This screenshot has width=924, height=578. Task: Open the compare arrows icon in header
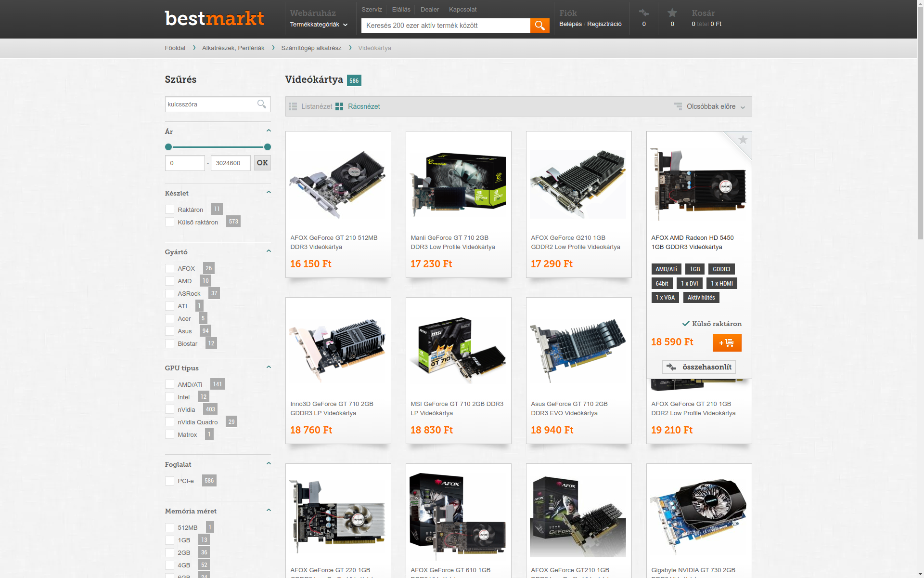pyautogui.click(x=644, y=13)
